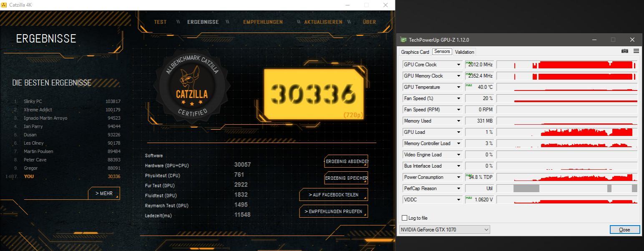The image size is (644, 251).
Task: Select the Sensors tab in GPU-Z
Action: [442, 51]
